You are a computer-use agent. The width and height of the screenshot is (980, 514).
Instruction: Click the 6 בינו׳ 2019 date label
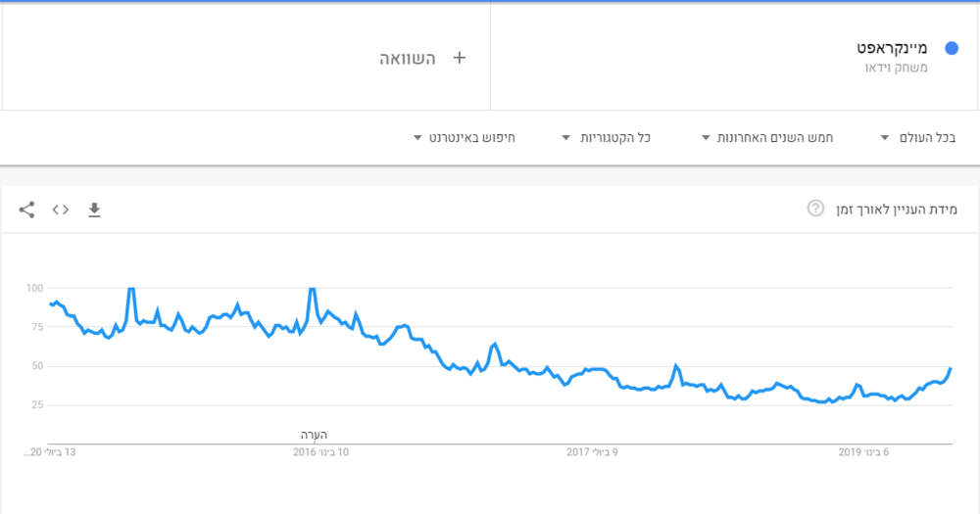pos(863,452)
